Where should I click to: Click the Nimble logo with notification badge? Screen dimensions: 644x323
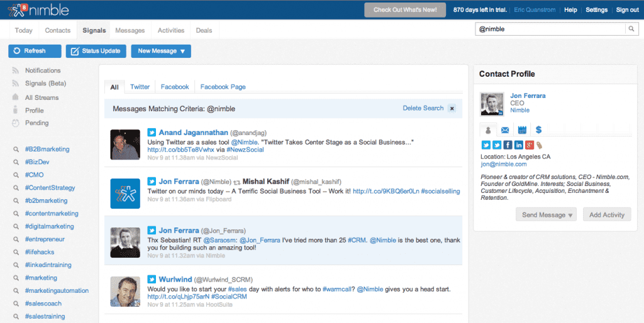pyautogui.click(x=38, y=10)
